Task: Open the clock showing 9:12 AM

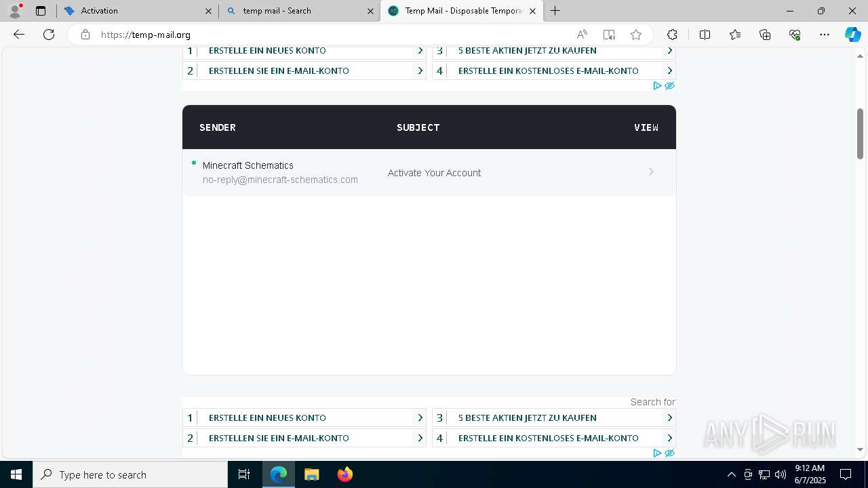Action: coord(810,474)
